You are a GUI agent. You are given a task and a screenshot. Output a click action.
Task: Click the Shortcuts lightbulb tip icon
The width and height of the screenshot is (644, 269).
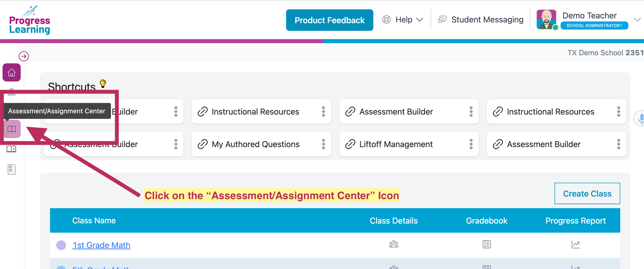103,84
